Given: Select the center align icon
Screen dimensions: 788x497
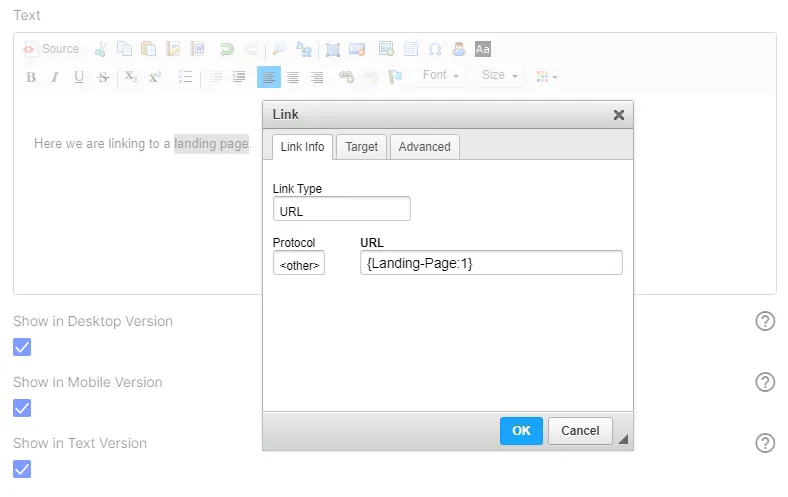Looking at the screenshot, I should [293, 77].
